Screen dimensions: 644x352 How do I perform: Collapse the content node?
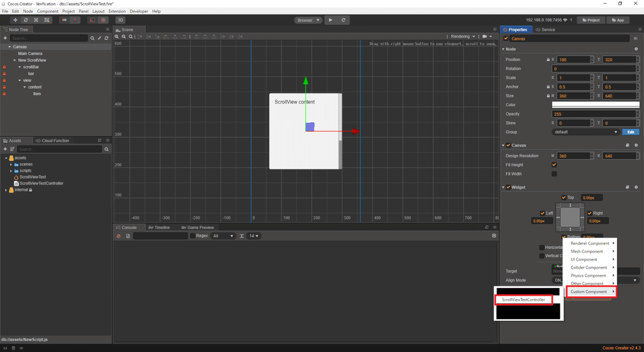click(x=25, y=87)
